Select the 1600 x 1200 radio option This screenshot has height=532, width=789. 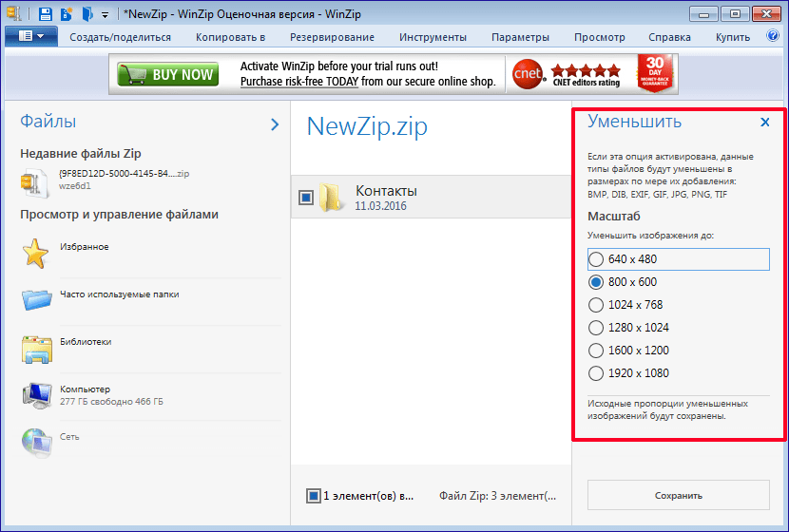pyautogui.click(x=596, y=351)
